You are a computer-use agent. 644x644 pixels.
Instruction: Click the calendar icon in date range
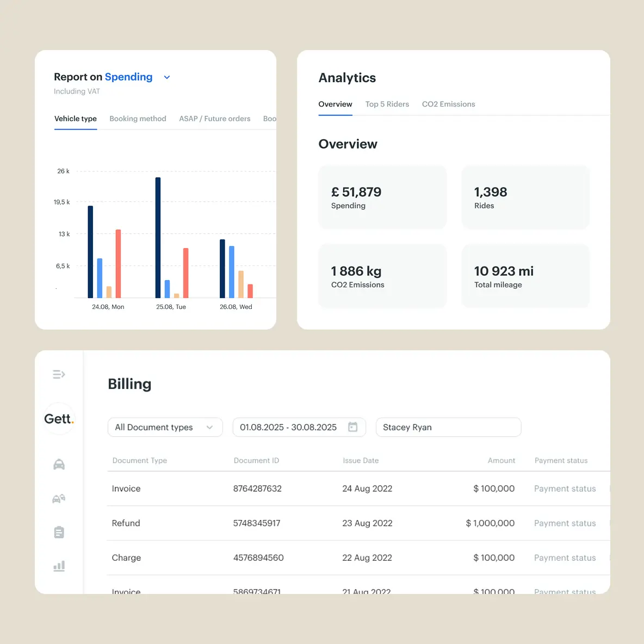[352, 427]
